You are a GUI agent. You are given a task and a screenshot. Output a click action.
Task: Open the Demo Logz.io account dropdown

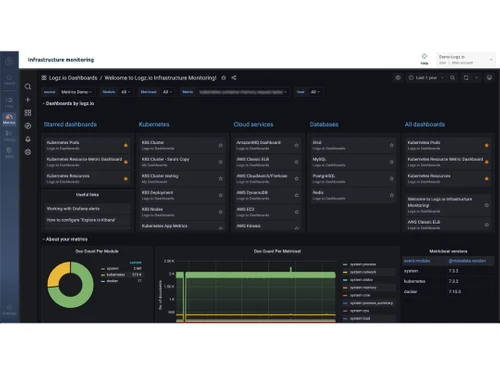[466, 60]
